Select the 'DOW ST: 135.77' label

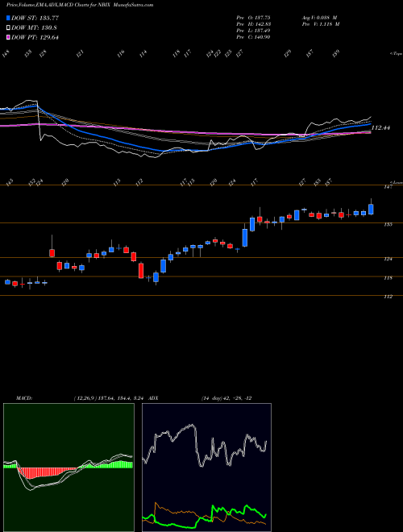click(x=35, y=18)
